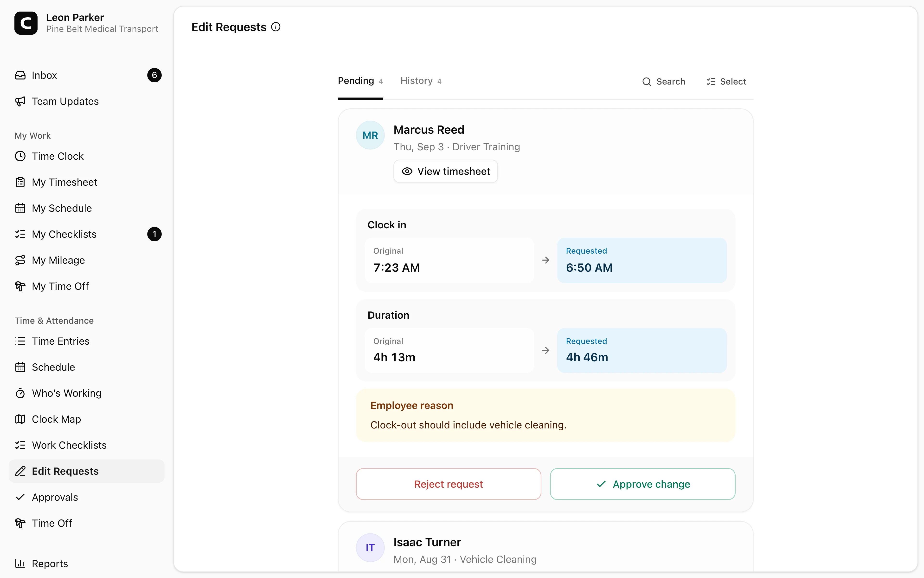This screenshot has width=924, height=578.
Task: Click the Time Clock icon
Action: [x=20, y=156]
